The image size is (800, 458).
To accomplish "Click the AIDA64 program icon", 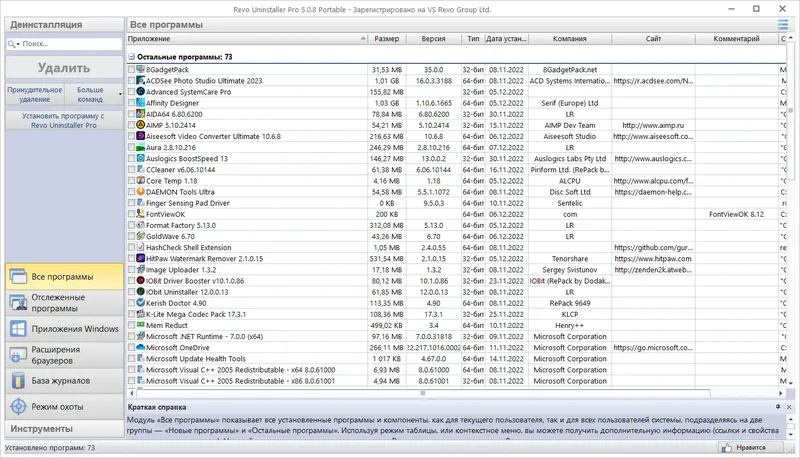I will tap(141, 114).
